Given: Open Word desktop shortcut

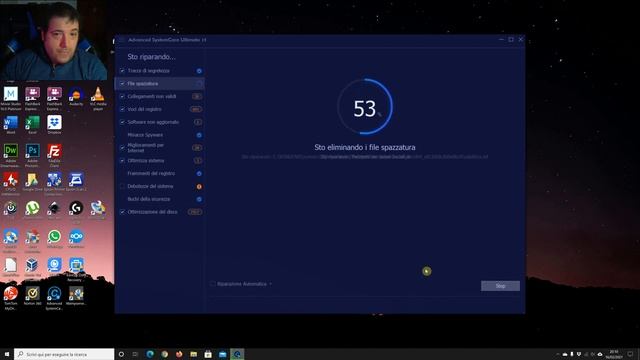Looking at the screenshot, I should point(11,125).
